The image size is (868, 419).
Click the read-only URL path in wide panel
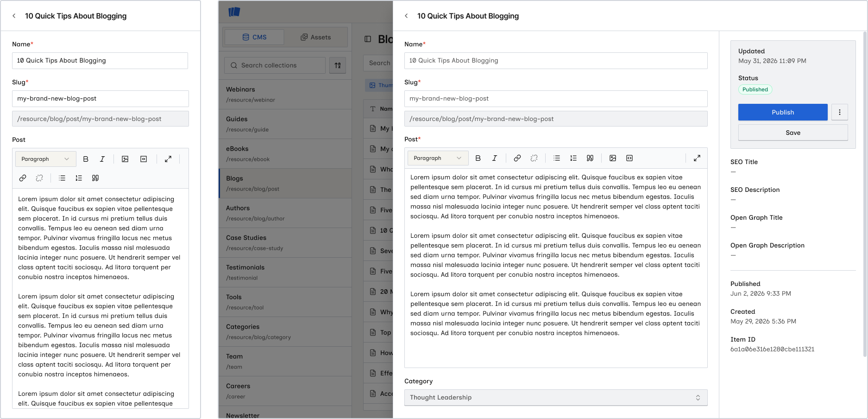pyautogui.click(x=556, y=119)
